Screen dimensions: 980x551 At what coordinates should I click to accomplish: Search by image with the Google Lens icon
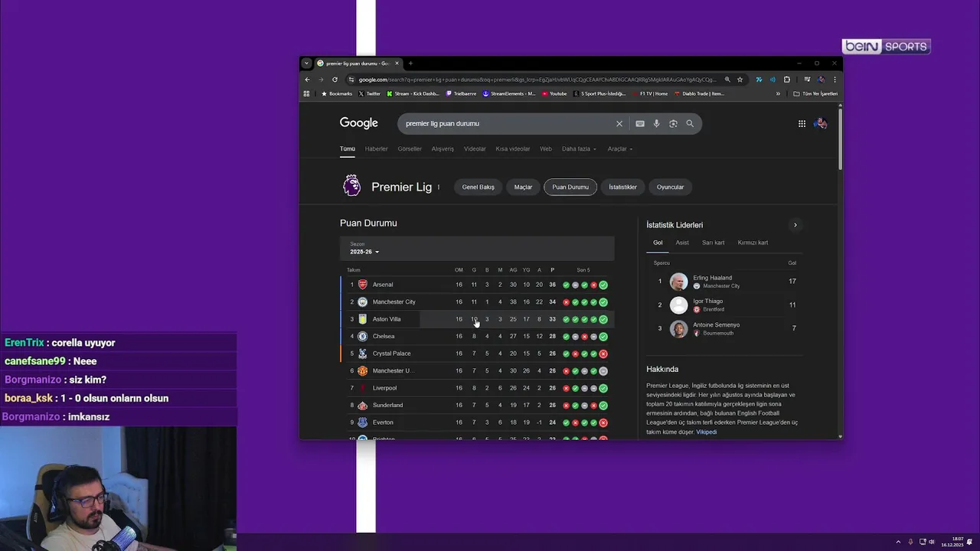(x=673, y=123)
